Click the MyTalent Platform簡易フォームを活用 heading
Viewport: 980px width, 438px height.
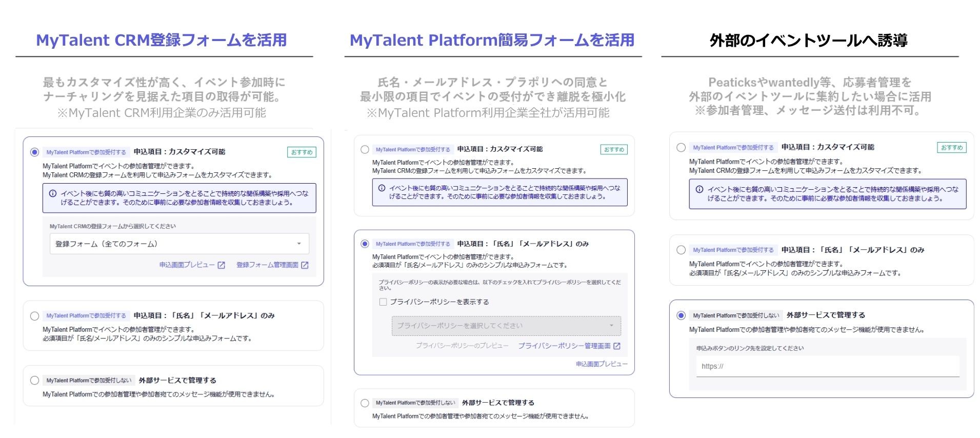point(492,41)
